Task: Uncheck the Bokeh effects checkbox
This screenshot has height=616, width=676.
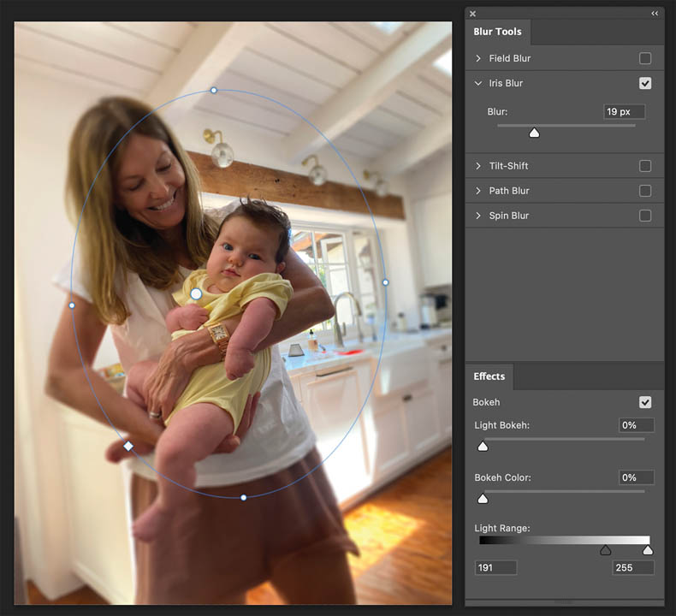Action: coord(645,402)
